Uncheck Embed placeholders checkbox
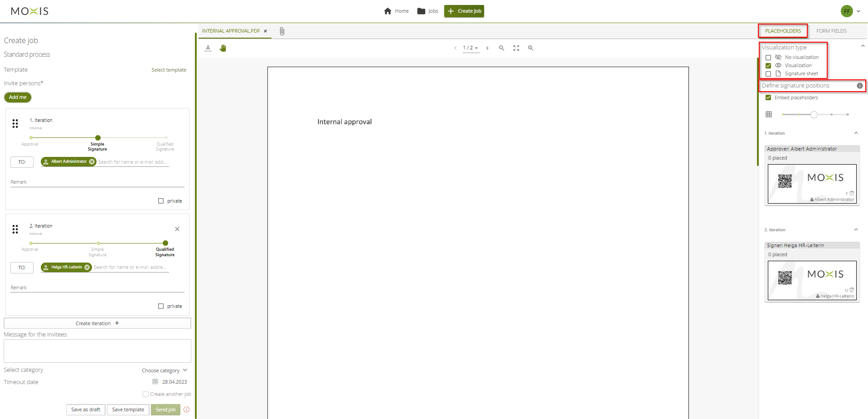Screen dimensions: 868x419 [x=768, y=97]
